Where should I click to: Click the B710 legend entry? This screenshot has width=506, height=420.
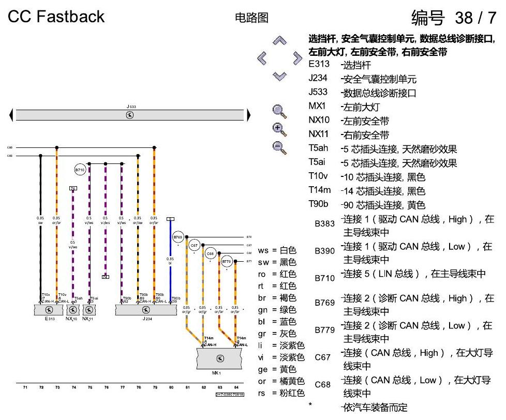point(400,276)
